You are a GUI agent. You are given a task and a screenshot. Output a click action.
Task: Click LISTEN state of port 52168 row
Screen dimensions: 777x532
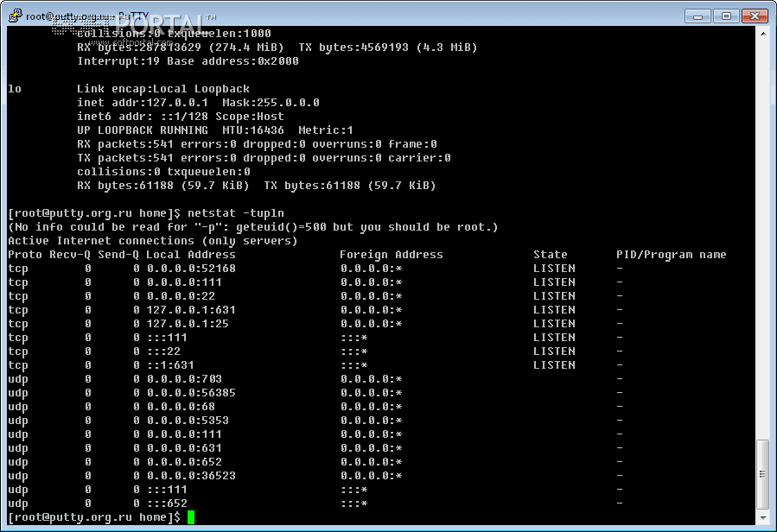pyautogui.click(x=554, y=269)
